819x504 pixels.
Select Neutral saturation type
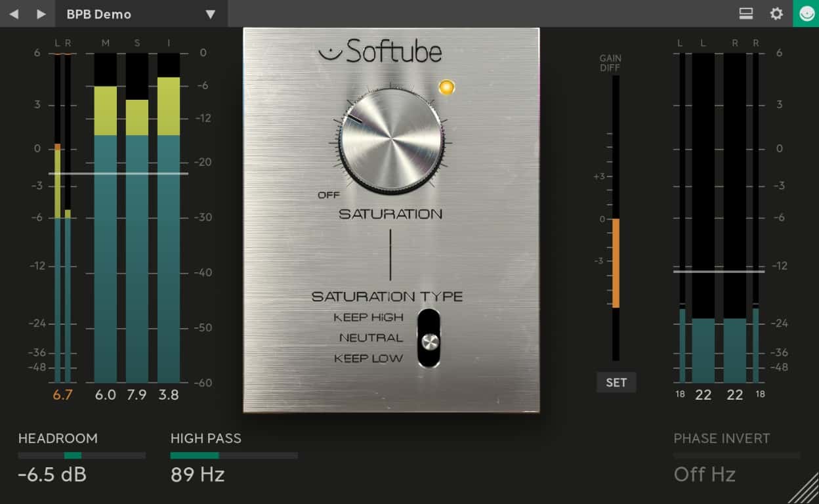371,338
